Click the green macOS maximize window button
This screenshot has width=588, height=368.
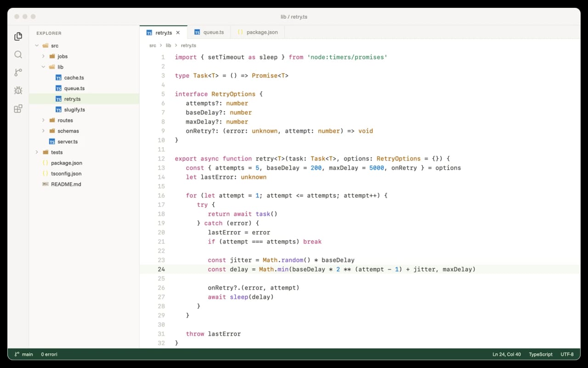[x=34, y=17]
